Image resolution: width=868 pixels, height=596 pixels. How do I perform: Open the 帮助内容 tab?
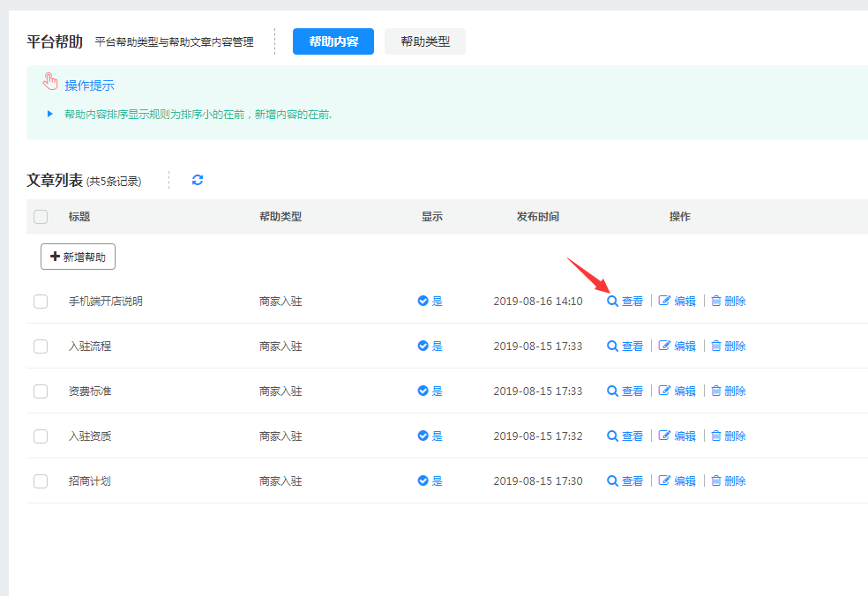(333, 41)
